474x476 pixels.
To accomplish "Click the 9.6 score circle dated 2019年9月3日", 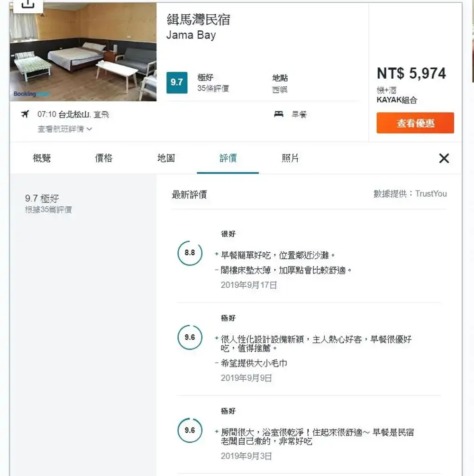I will tap(190, 430).
